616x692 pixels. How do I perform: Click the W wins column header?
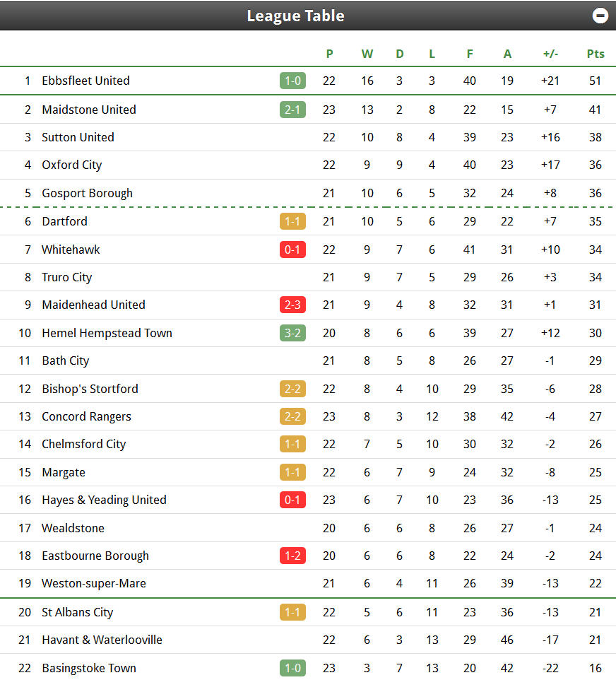367,54
